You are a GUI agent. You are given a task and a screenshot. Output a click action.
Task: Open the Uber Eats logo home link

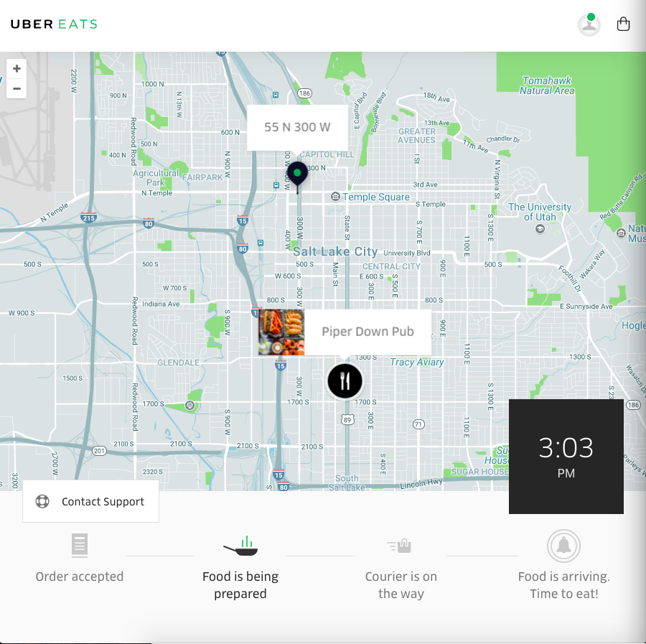[55, 24]
